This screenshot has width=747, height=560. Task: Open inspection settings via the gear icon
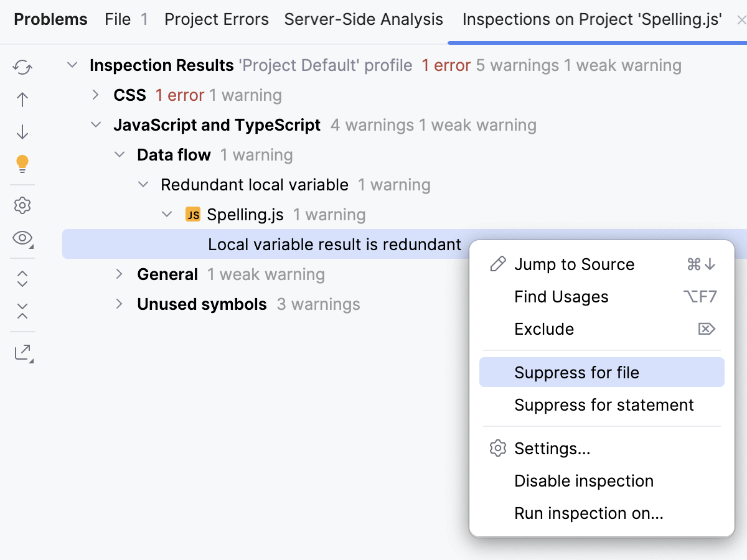[x=22, y=205]
